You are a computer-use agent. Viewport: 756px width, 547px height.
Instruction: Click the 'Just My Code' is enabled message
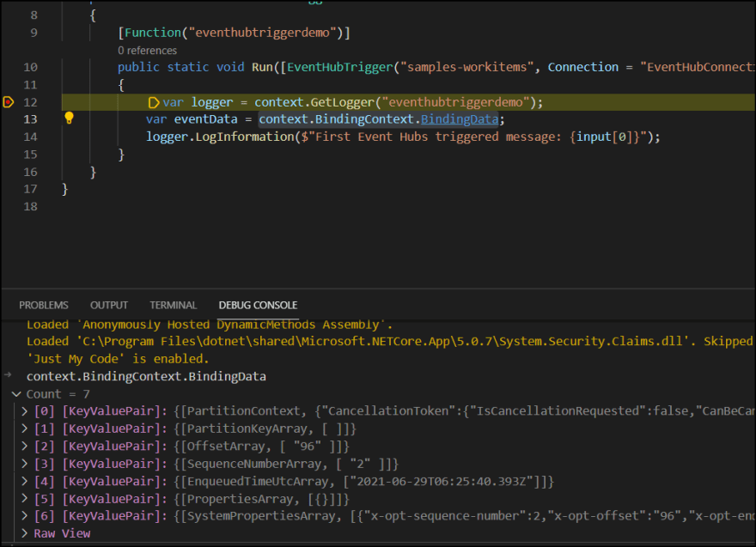tap(118, 359)
